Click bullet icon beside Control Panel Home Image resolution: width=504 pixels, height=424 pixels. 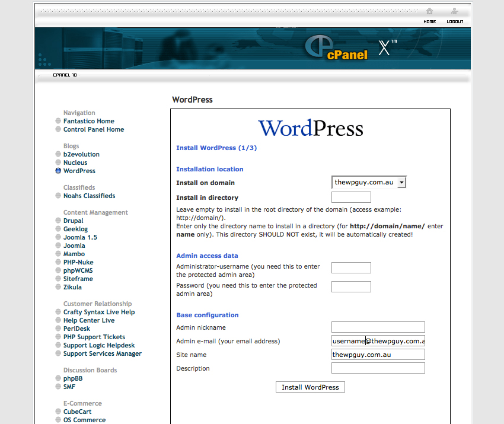58,129
